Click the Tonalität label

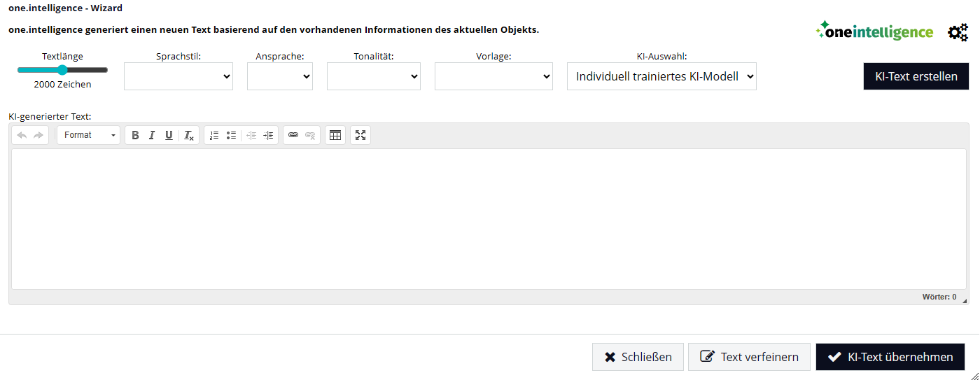(x=374, y=56)
